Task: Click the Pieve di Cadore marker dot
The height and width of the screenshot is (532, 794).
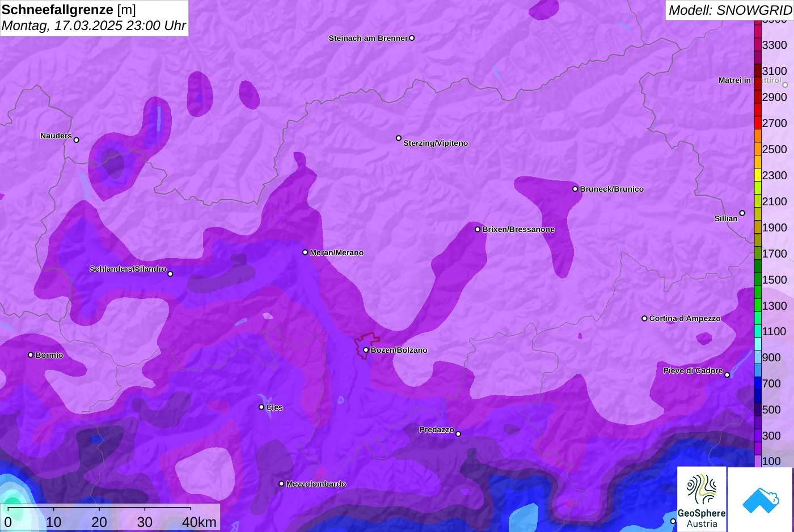Action: [x=727, y=375]
